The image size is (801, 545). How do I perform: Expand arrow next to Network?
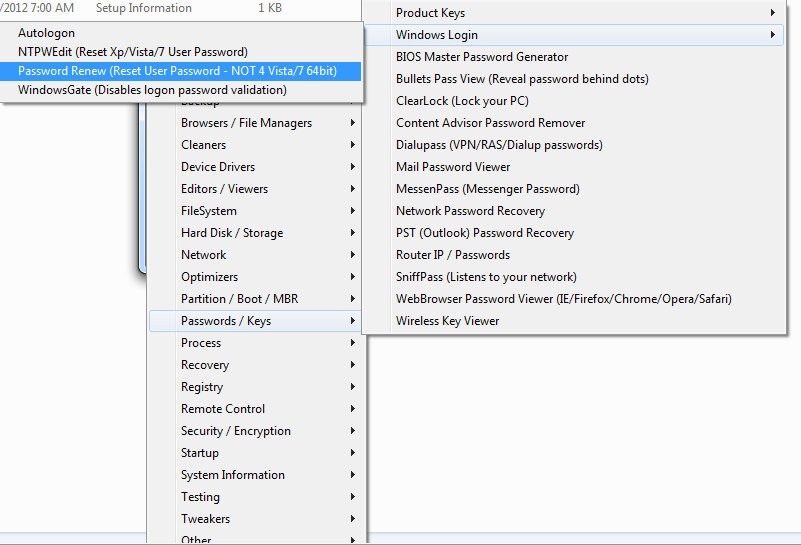352,254
